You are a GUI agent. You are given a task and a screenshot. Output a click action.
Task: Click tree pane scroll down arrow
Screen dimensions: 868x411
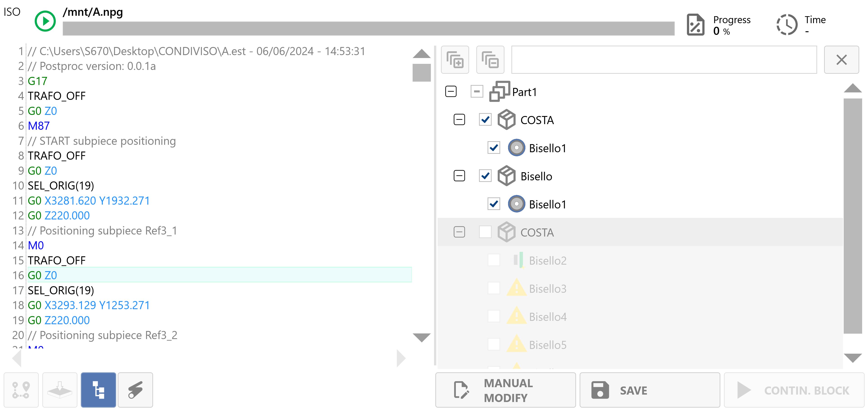[853, 358]
